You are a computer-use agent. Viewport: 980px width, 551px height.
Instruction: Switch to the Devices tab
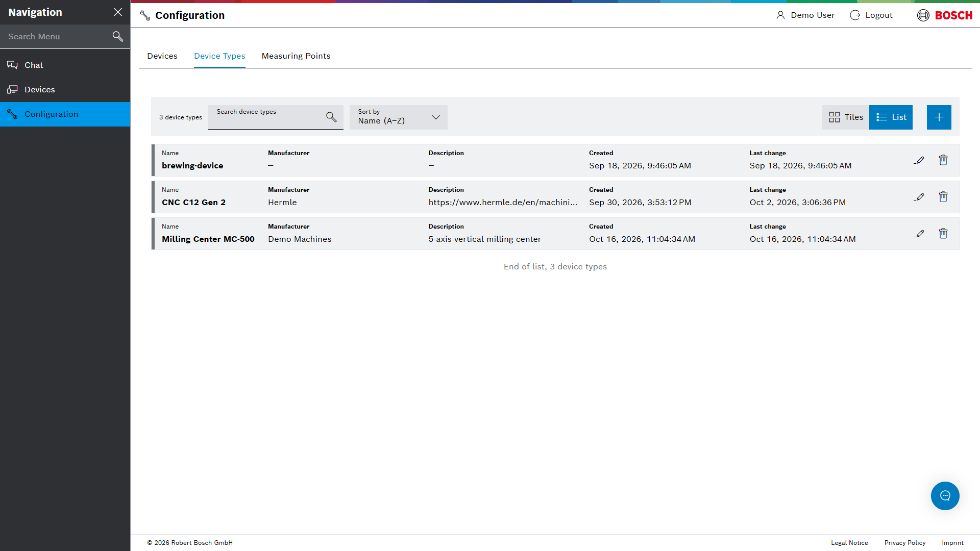tap(162, 56)
